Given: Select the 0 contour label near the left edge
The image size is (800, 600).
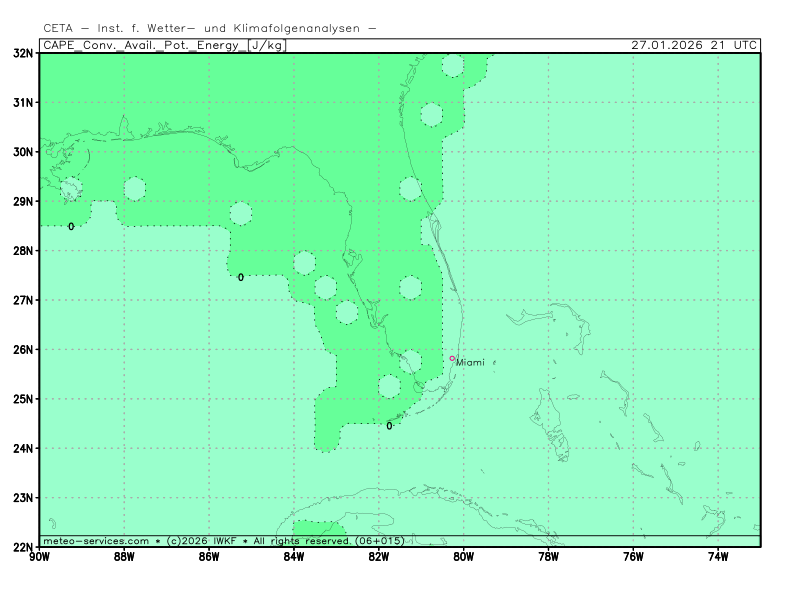Looking at the screenshot, I should point(71,227).
